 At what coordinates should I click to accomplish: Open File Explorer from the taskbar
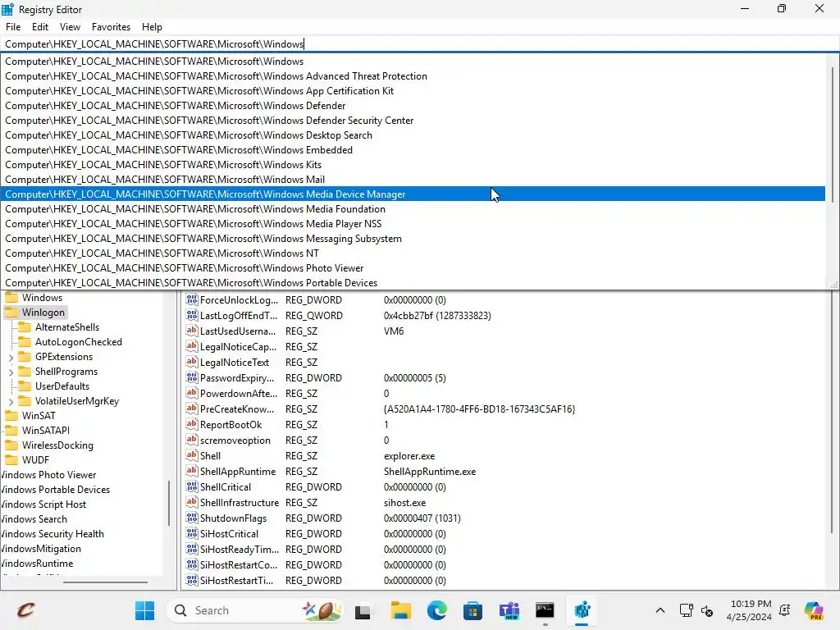click(x=400, y=610)
